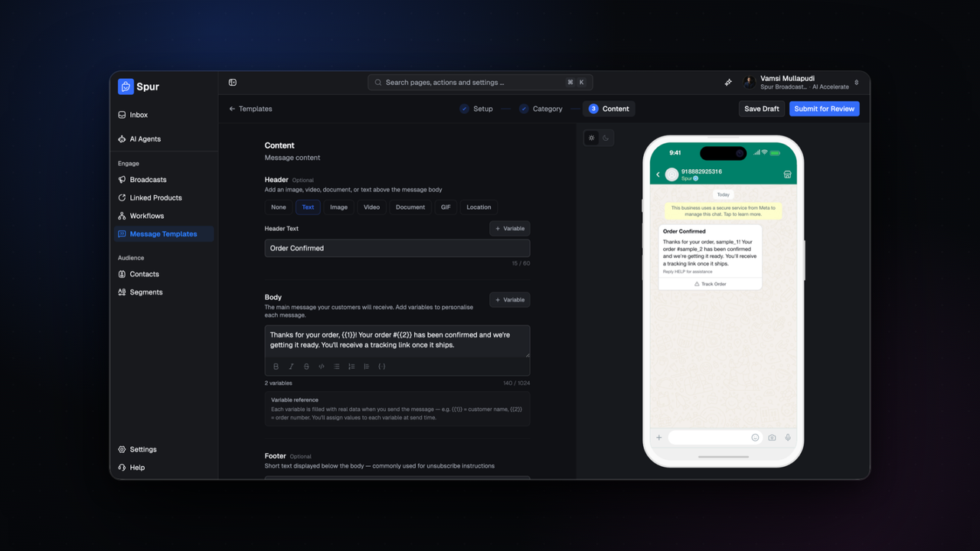
Task: Insert variable braces via toolbar icon
Action: (x=382, y=367)
